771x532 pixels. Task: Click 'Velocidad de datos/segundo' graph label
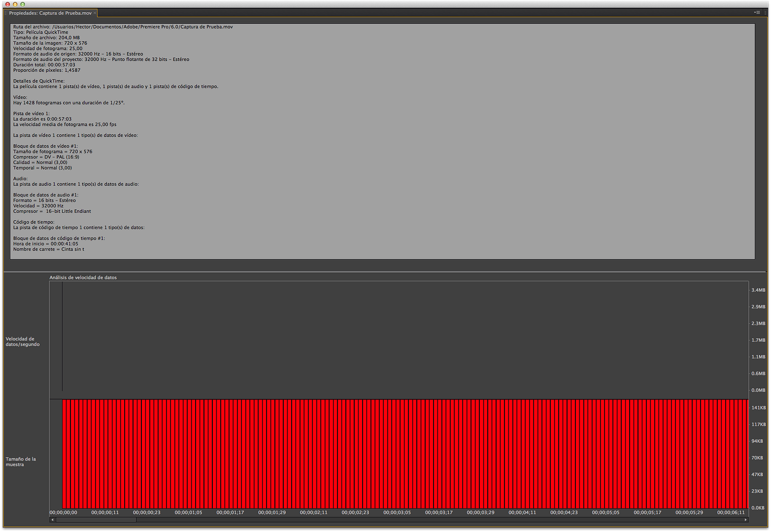pos(23,342)
